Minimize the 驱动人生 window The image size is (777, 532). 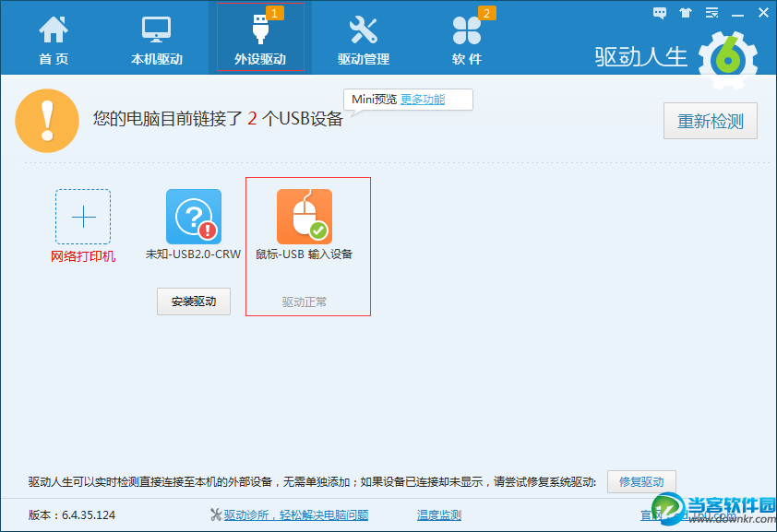tap(738, 14)
